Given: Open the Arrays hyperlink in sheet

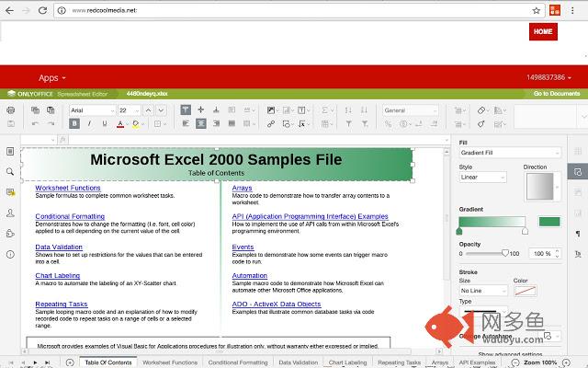Looking at the screenshot, I should tap(242, 188).
